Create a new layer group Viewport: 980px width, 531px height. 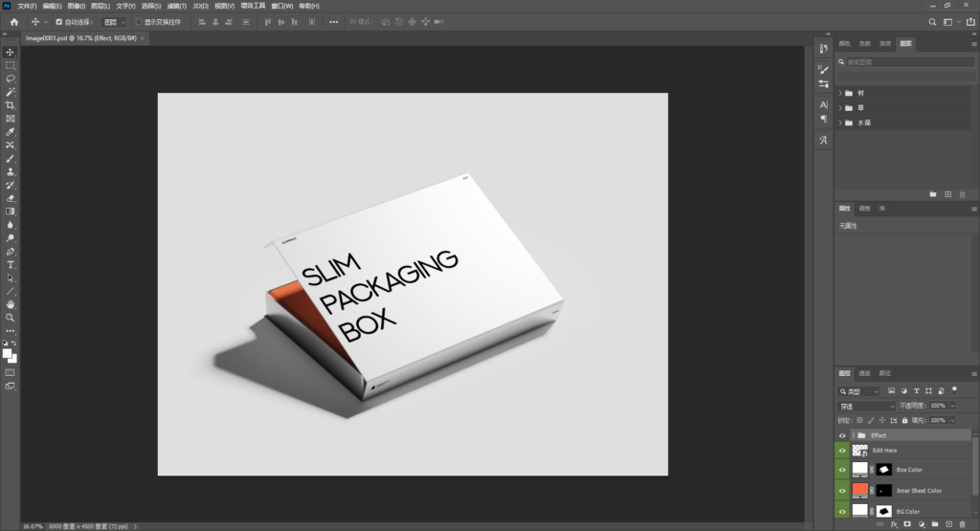pos(935,524)
